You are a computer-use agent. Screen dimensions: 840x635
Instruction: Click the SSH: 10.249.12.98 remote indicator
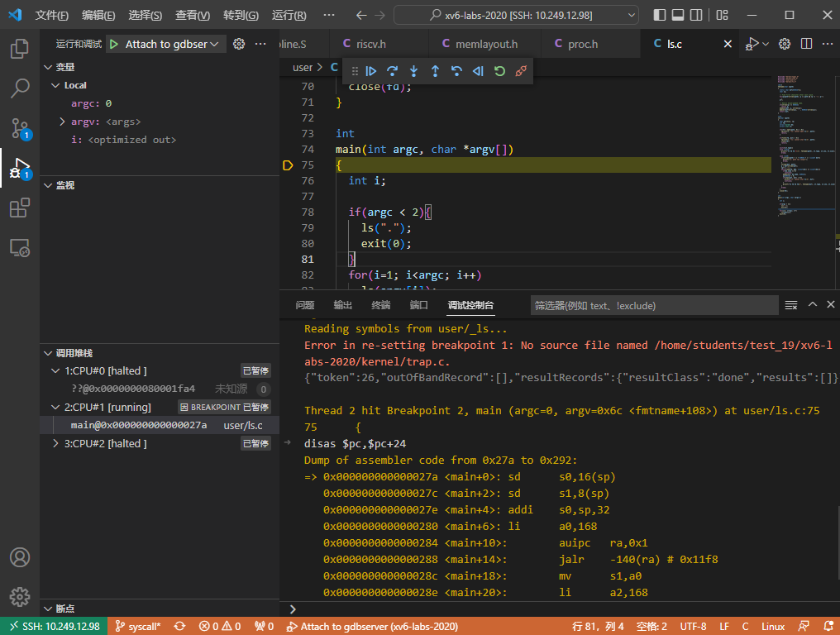(53, 627)
